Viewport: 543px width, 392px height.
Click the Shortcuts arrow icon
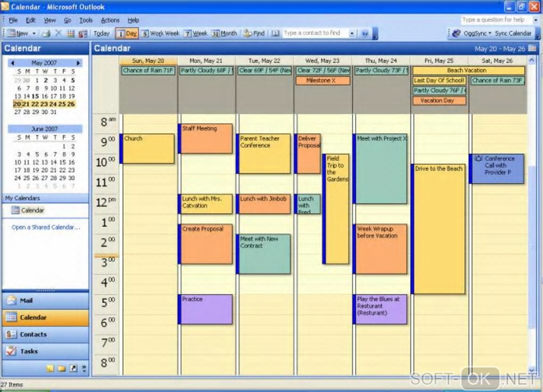coord(73,368)
